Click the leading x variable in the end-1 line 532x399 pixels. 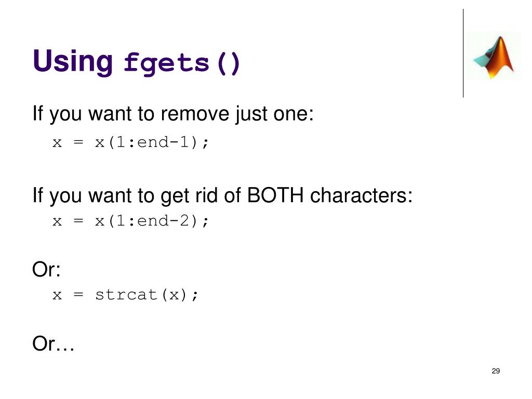57,143
